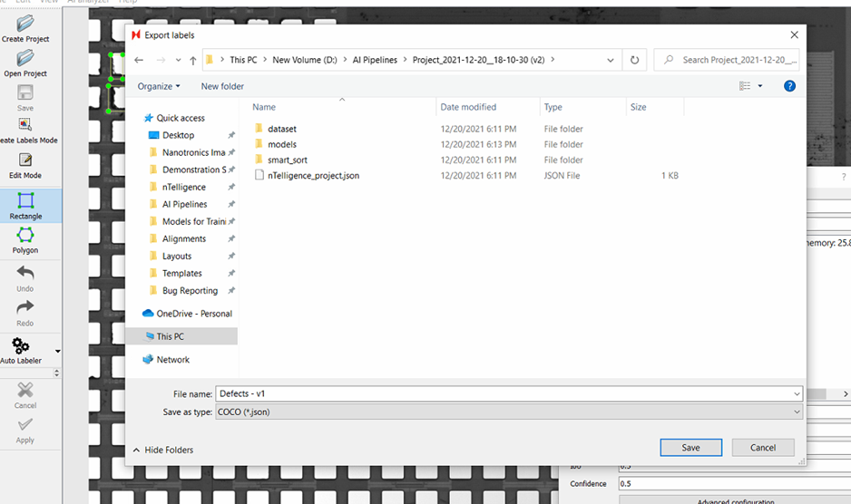The height and width of the screenshot is (504, 851).
Task: Select This PC in navigation pane
Action: pyautogui.click(x=171, y=336)
